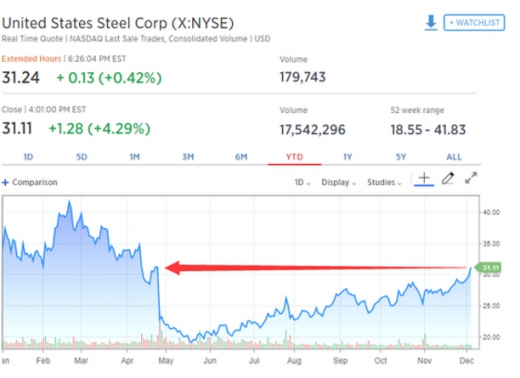Viewport: 520px width, 378px height.
Task: Open the Studies dropdown
Action: [x=384, y=182]
